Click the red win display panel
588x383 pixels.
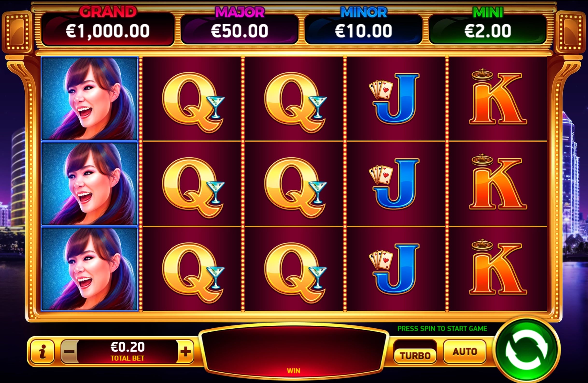click(x=293, y=351)
